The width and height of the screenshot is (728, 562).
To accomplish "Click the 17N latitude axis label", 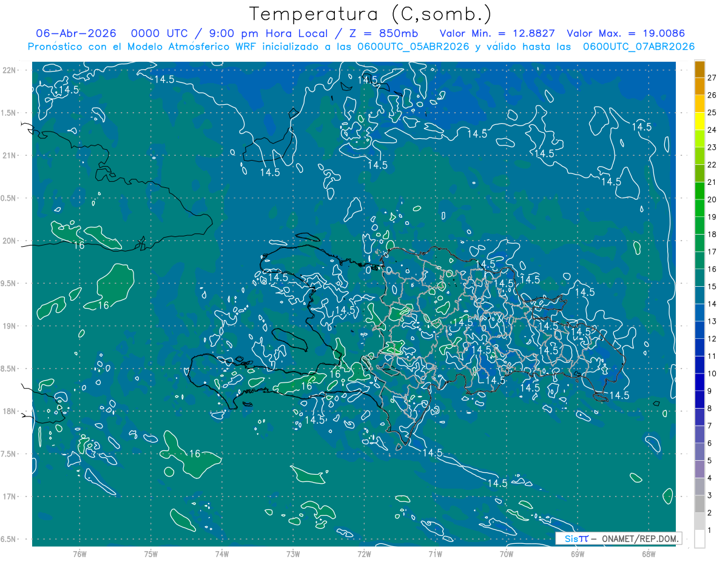I will [x=9, y=497].
